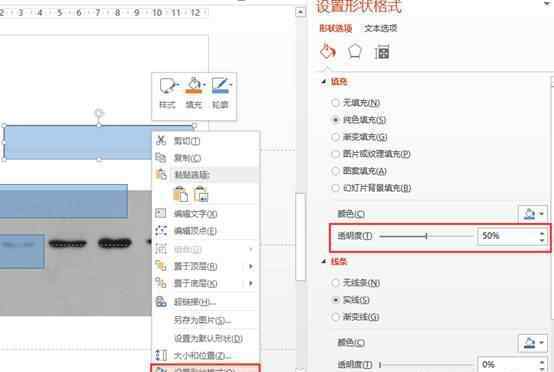Click the 50% transparency input field
Viewport: 554px width, 372px height.
pyautogui.click(x=508, y=236)
